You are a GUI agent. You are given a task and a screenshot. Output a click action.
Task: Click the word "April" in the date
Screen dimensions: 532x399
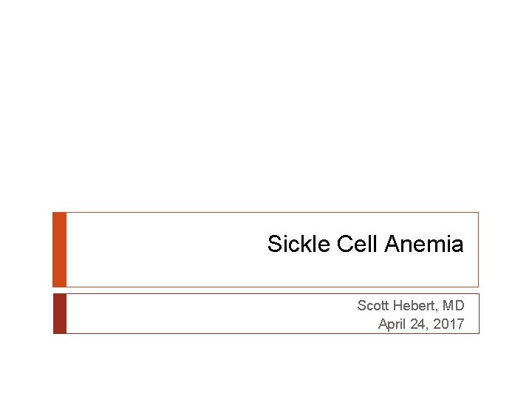[392, 324]
